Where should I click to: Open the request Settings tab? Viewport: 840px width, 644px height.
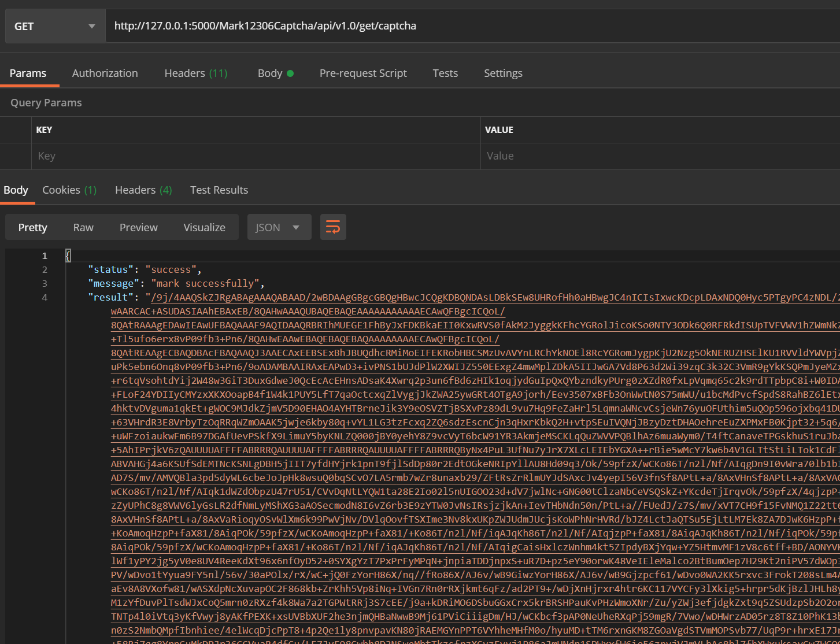click(x=503, y=73)
